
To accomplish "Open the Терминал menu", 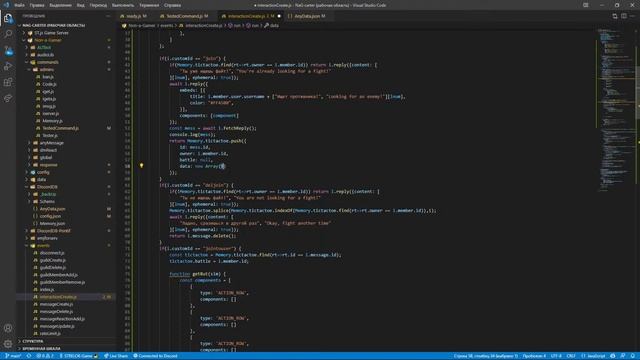I will [x=149, y=5].
